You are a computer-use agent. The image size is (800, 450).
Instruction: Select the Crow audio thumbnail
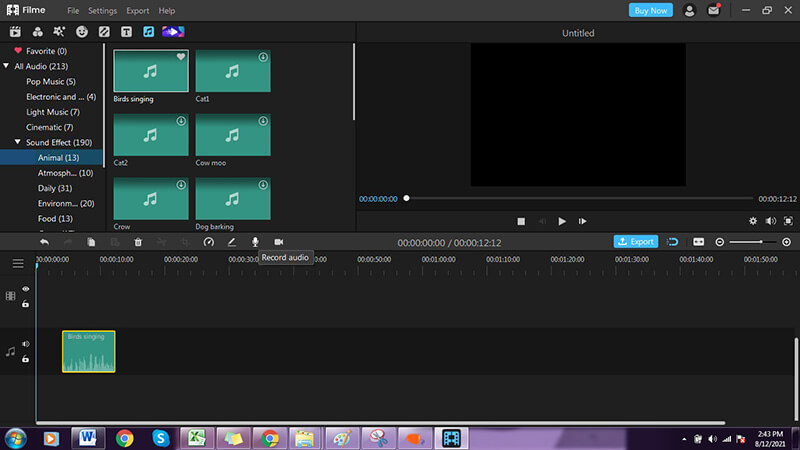pyautogui.click(x=151, y=199)
